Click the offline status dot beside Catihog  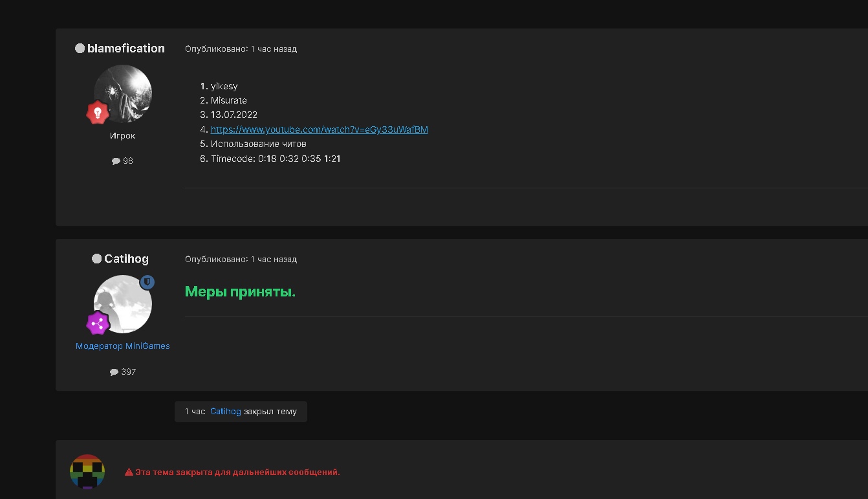[x=97, y=259]
